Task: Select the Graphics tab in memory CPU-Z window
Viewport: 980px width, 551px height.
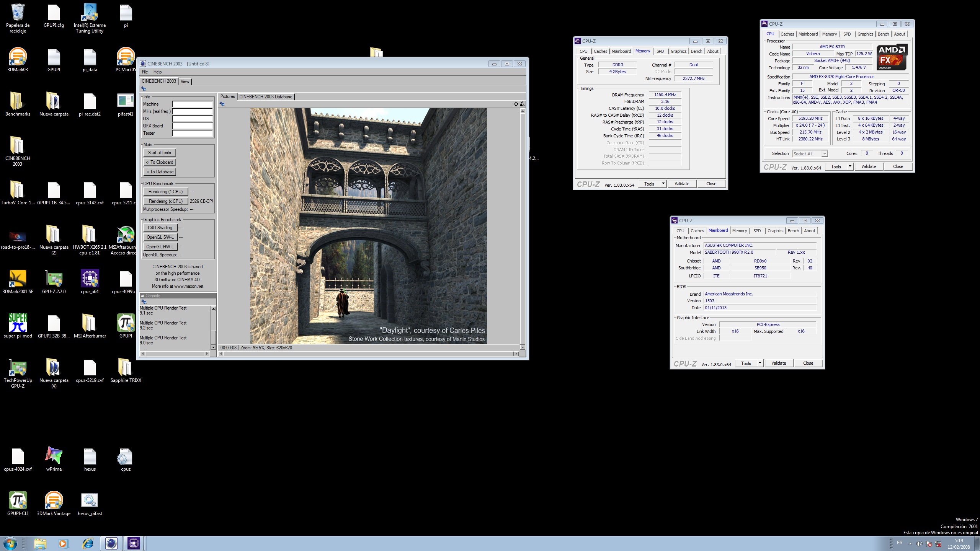Action: coord(678,51)
